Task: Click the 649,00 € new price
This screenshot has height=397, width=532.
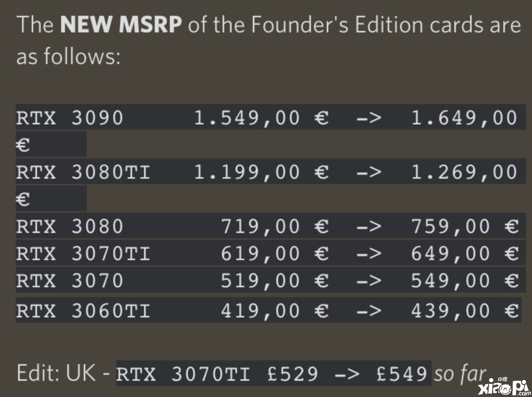Action: coord(465,253)
